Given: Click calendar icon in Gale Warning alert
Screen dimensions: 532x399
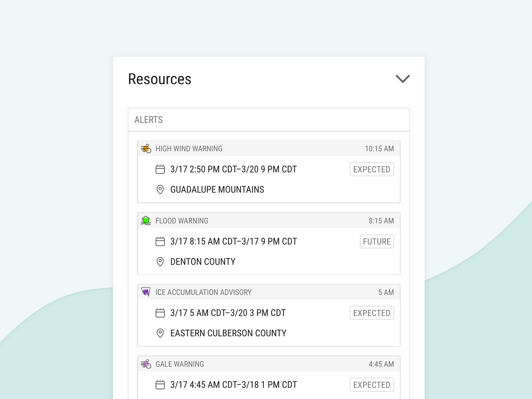Looking at the screenshot, I should click(x=160, y=385).
